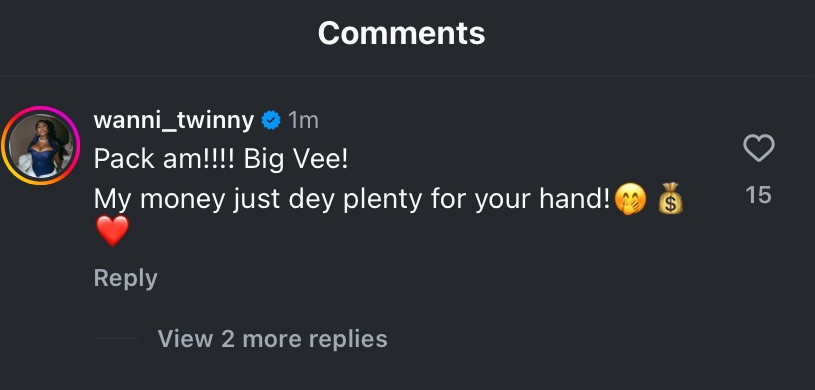Reply to wanni_twinny's comment
This screenshot has height=390, width=815.
click(x=125, y=279)
